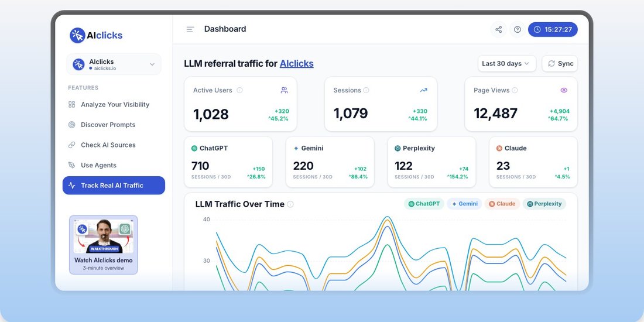Click the ChatGPT sessions card icon
Image resolution: width=644 pixels, height=322 pixels.
pyautogui.click(x=194, y=148)
